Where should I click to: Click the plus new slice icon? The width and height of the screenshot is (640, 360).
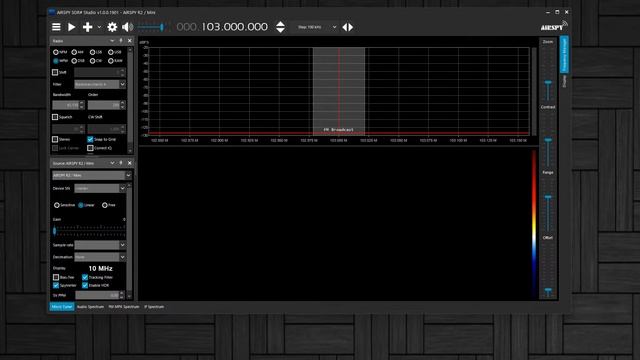(x=87, y=27)
